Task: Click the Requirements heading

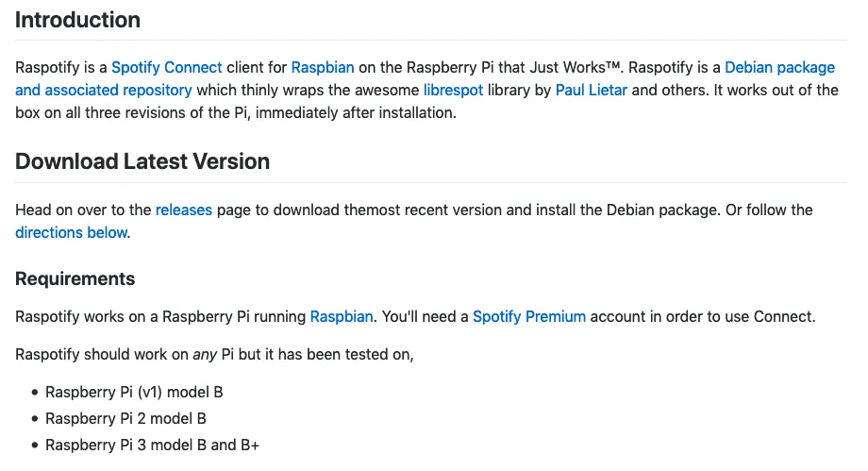Action: pos(75,278)
